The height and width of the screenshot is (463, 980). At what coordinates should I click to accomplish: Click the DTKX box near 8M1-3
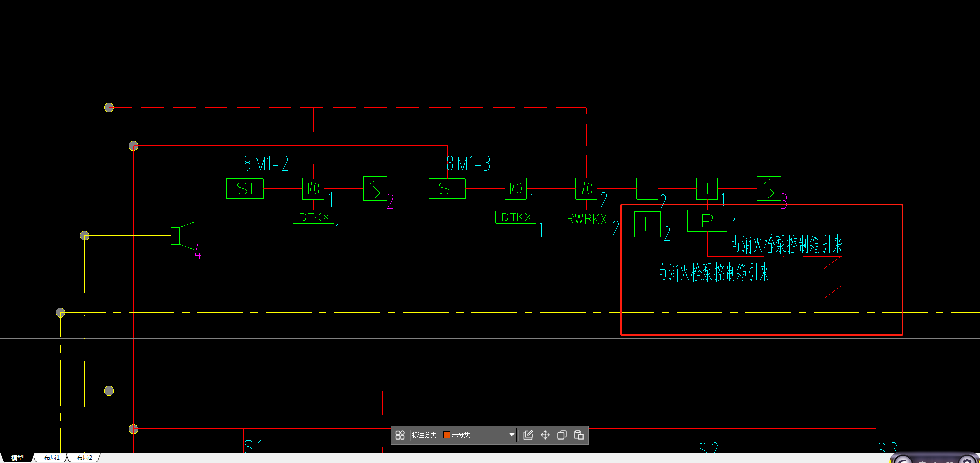point(516,217)
